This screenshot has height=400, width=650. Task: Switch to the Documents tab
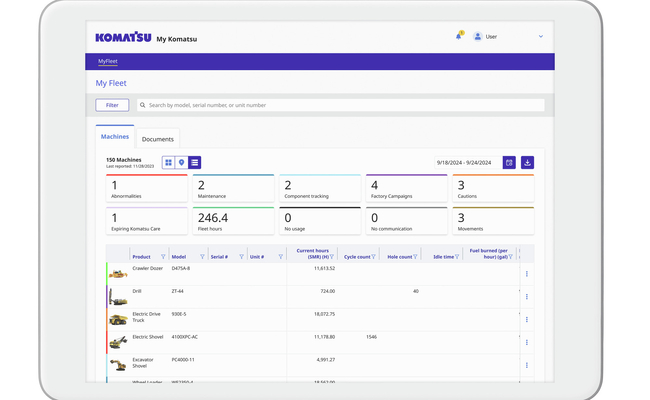point(158,139)
